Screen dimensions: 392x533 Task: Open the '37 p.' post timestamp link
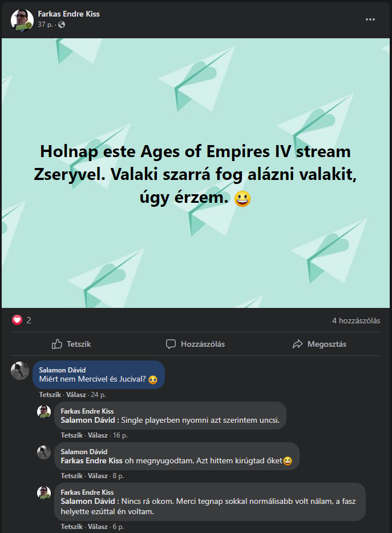pyautogui.click(x=45, y=25)
